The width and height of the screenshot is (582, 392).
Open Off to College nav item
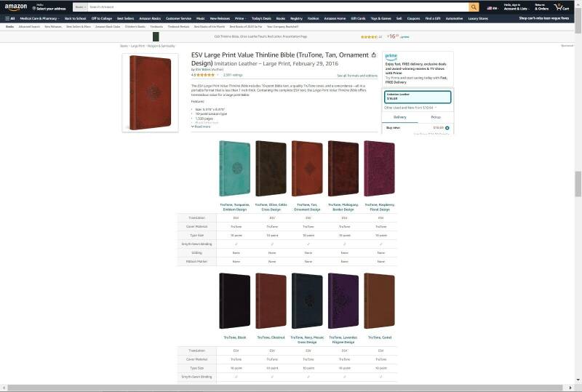click(102, 19)
